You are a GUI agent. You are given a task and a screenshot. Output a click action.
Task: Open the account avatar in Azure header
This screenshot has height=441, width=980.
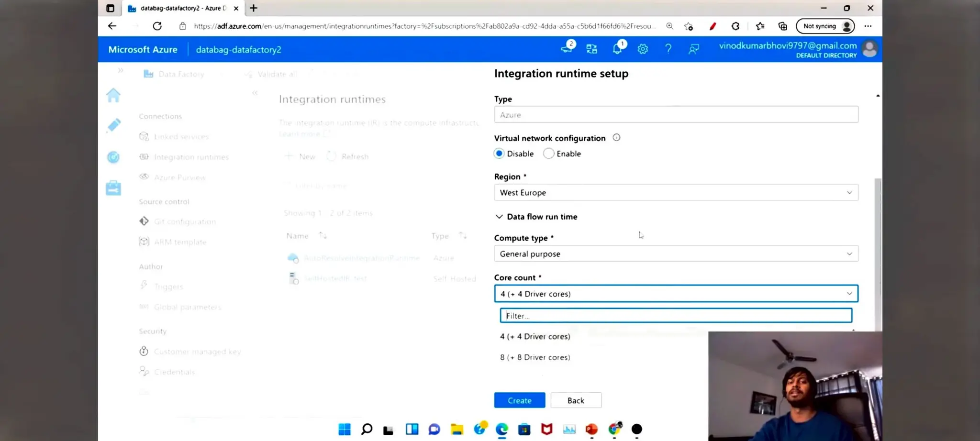tap(869, 49)
